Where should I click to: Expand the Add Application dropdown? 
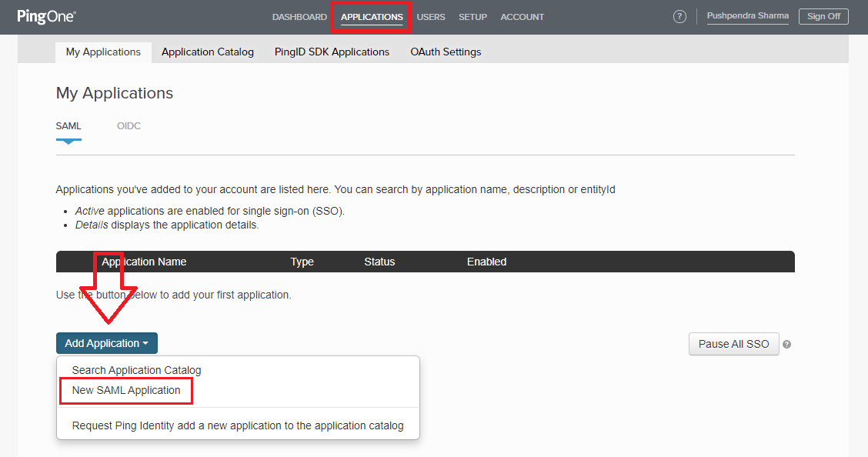click(x=106, y=343)
